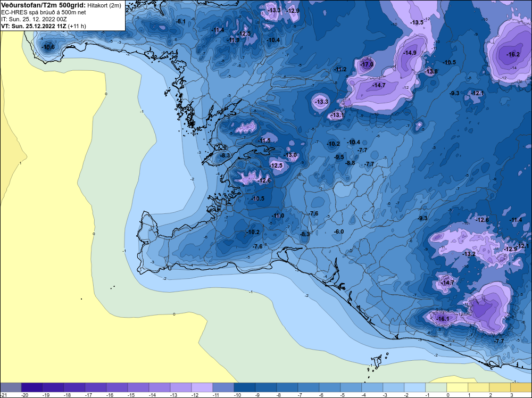Click the -11.2 temperature value
The image size is (532, 398).
click(340, 69)
